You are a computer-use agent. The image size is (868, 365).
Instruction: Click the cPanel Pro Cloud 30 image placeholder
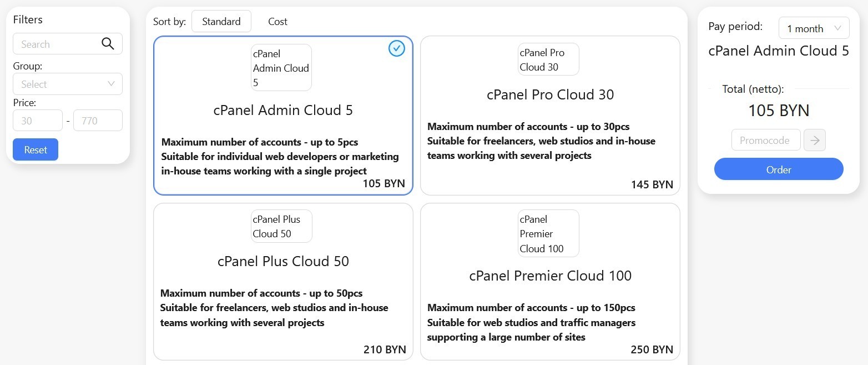pos(548,59)
